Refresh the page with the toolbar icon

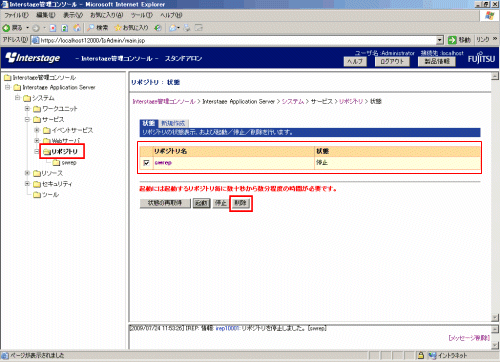point(65,28)
